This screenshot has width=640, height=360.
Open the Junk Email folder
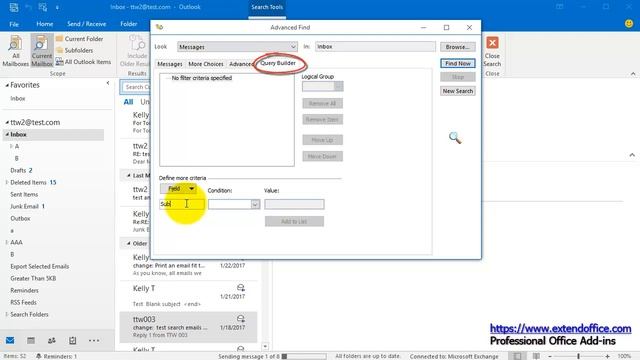24,207
